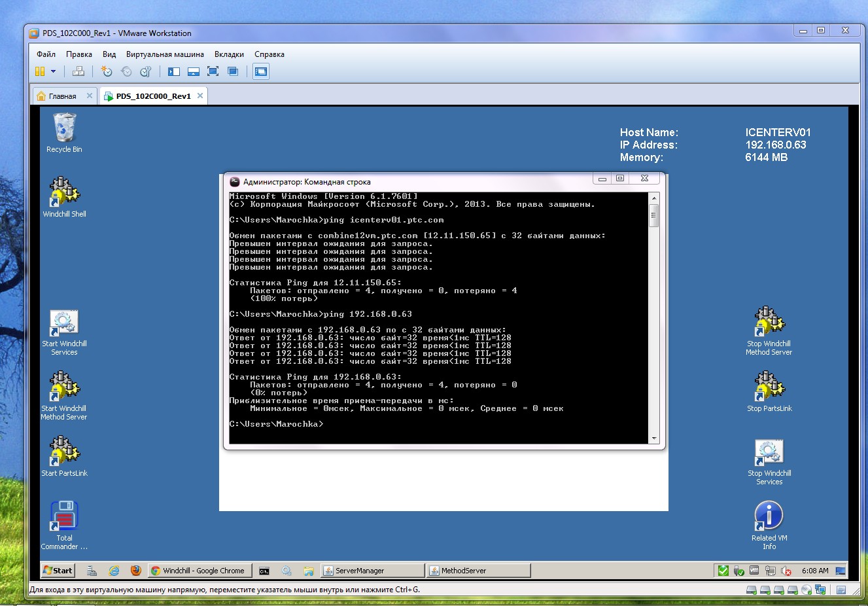Screen dimensions: 868x606
Task: Select the Stop Windchill Services shortcut
Action: click(x=769, y=462)
